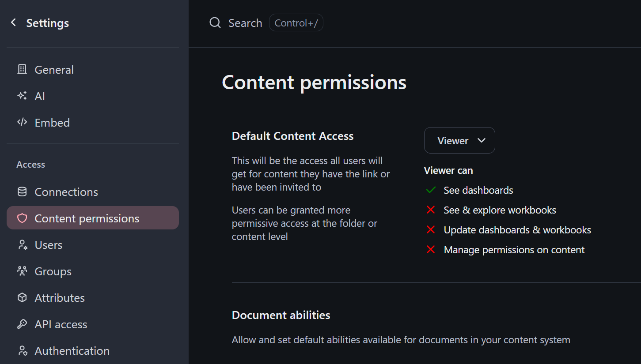Click the General building icon
The image size is (641, 364).
click(22, 69)
